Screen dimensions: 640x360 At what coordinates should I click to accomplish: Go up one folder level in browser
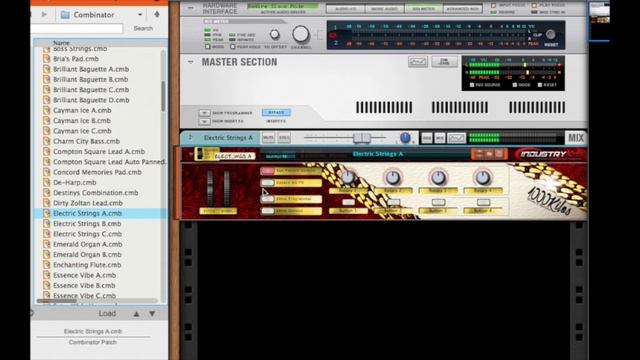[x=157, y=14]
